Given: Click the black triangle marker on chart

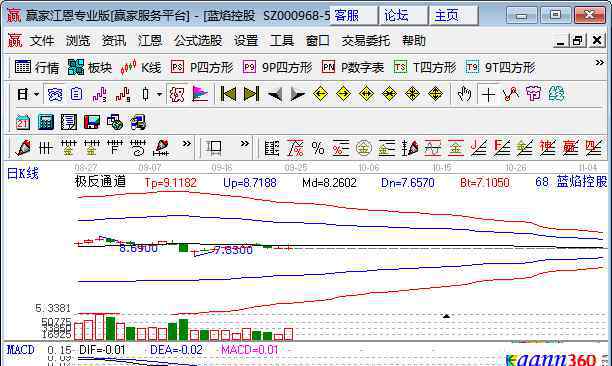Looking at the screenshot, I should (x=446, y=316).
